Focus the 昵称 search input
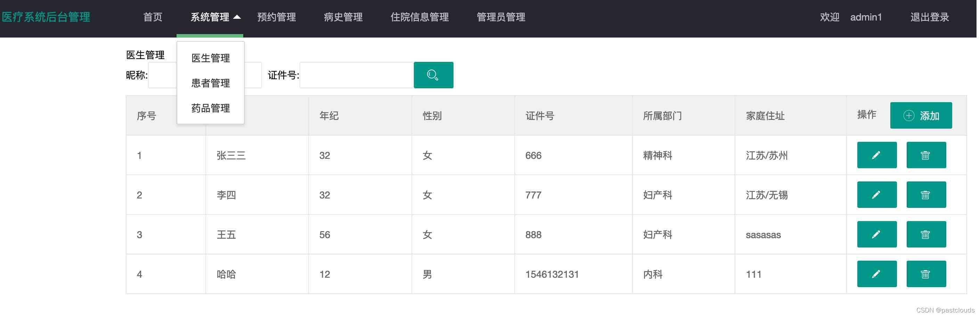 [x=205, y=75]
